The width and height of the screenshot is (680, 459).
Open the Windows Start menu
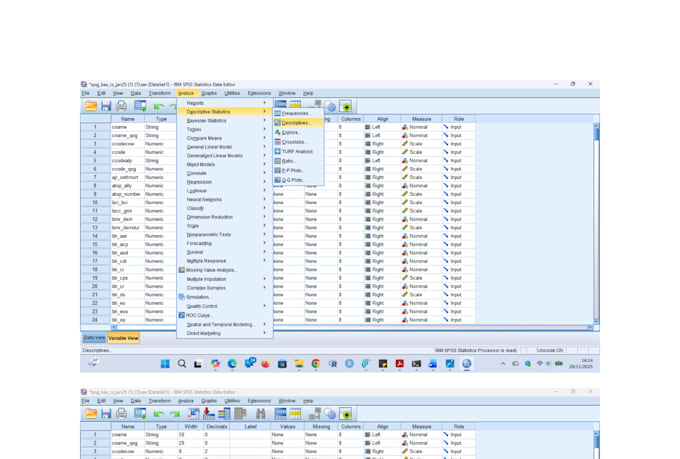tap(165, 364)
